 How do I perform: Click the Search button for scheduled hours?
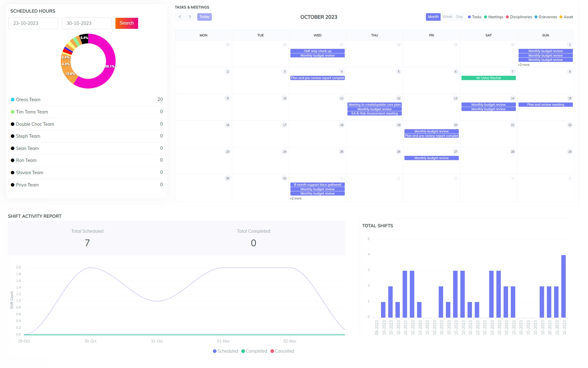(126, 23)
